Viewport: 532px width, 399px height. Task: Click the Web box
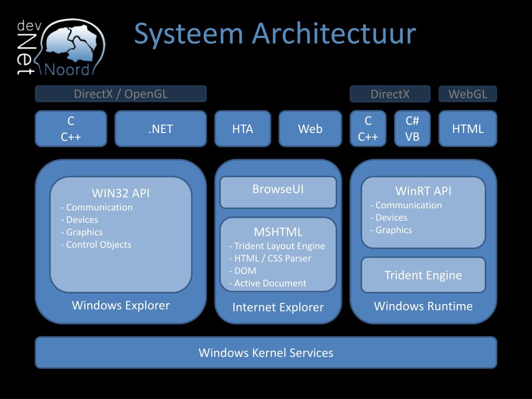(310, 129)
